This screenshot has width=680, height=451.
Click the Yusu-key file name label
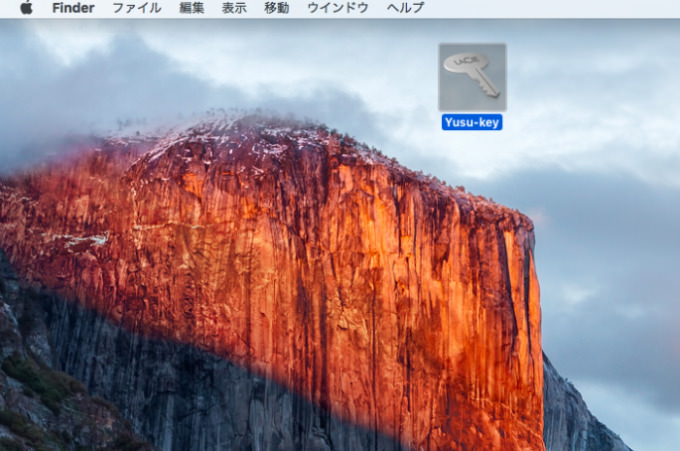pos(472,122)
